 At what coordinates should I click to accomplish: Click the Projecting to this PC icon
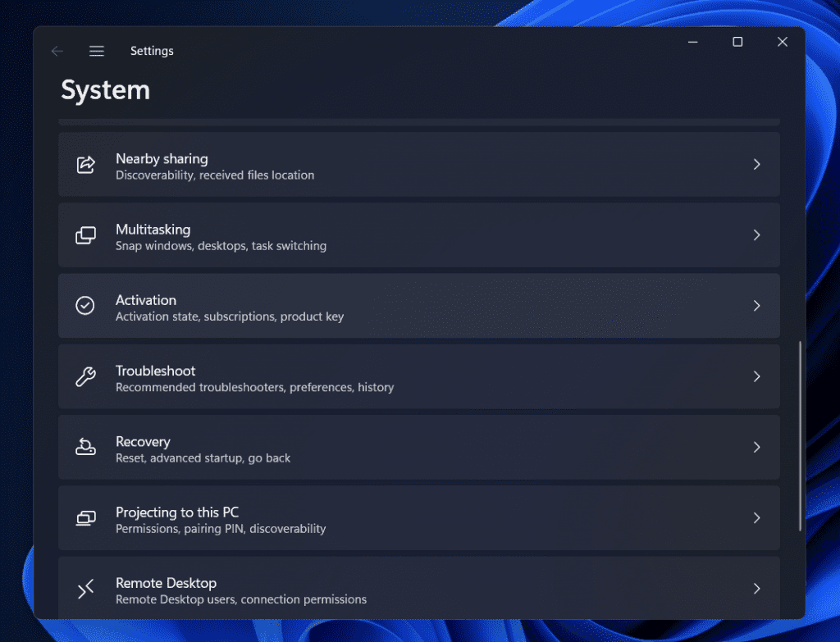pos(85,517)
